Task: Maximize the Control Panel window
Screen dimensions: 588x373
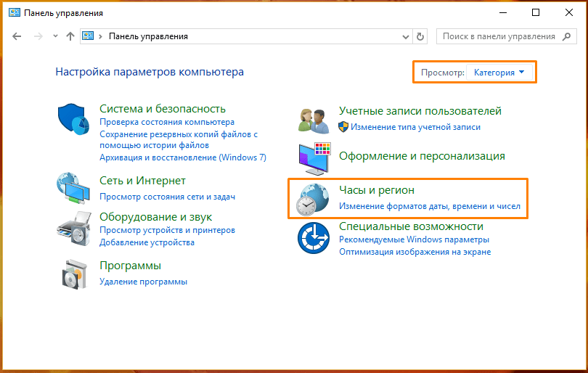Action: pyautogui.click(x=536, y=12)
